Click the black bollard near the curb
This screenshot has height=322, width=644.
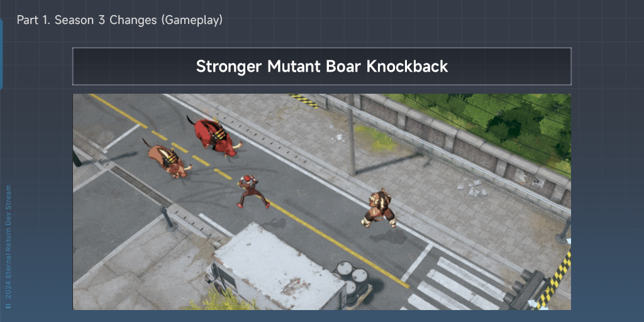[167, 217]
